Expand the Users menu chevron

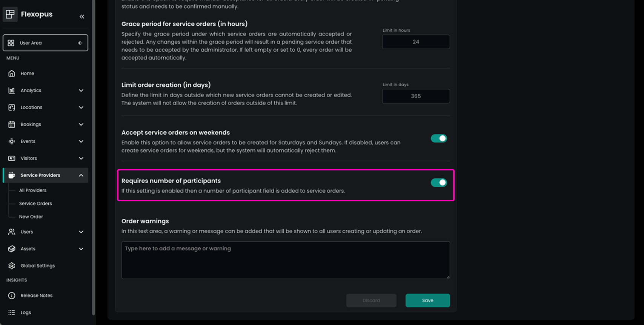click(x=81, y=232)
